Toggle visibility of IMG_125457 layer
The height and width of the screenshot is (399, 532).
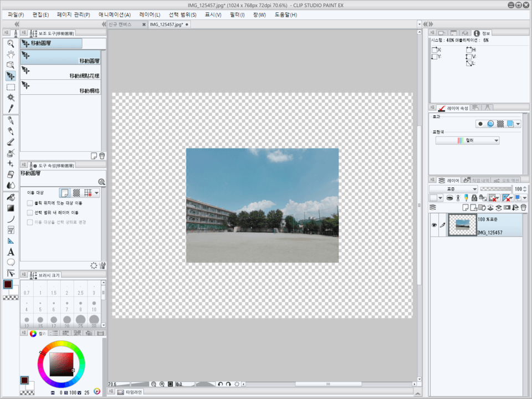click(434, 225)
